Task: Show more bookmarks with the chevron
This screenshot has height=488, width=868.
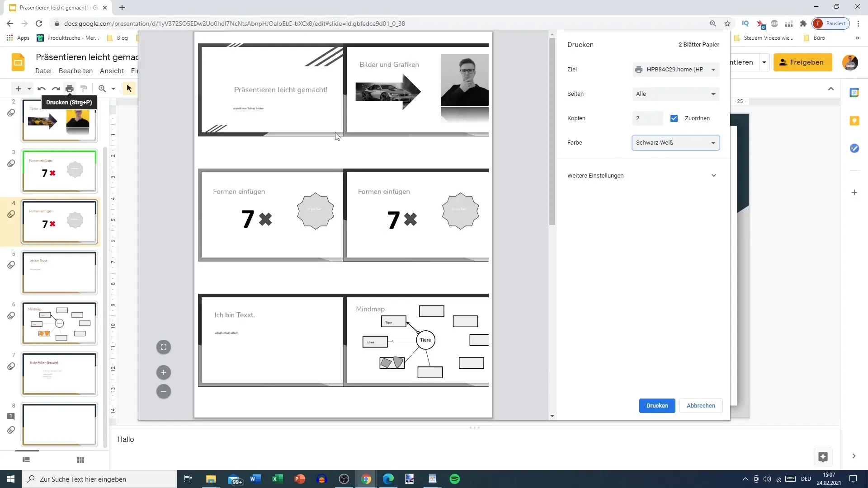Action: (858, 38)
